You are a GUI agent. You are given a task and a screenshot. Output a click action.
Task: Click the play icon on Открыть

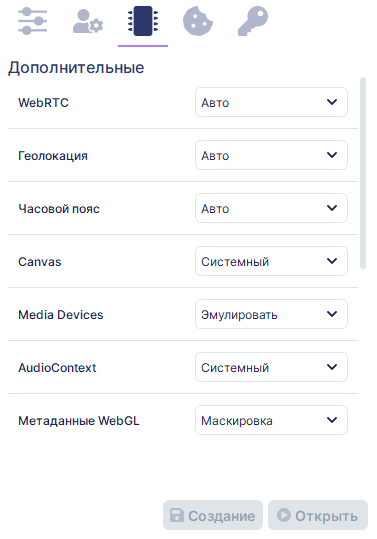[284, 515]
